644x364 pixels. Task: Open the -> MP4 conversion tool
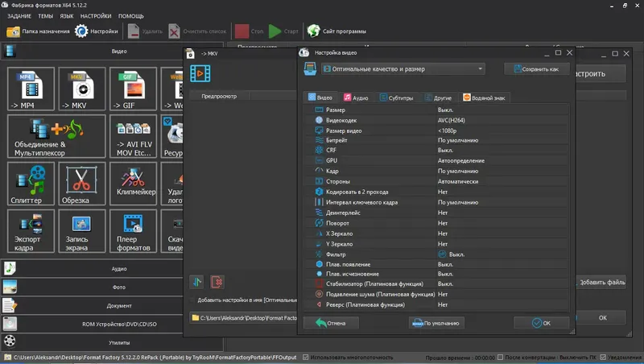[31, 89]
